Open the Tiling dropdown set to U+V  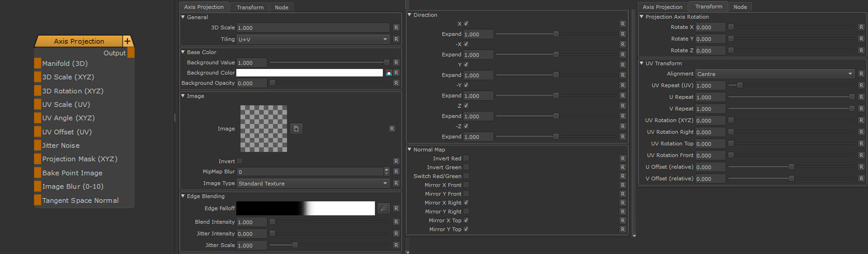[313, 40]
